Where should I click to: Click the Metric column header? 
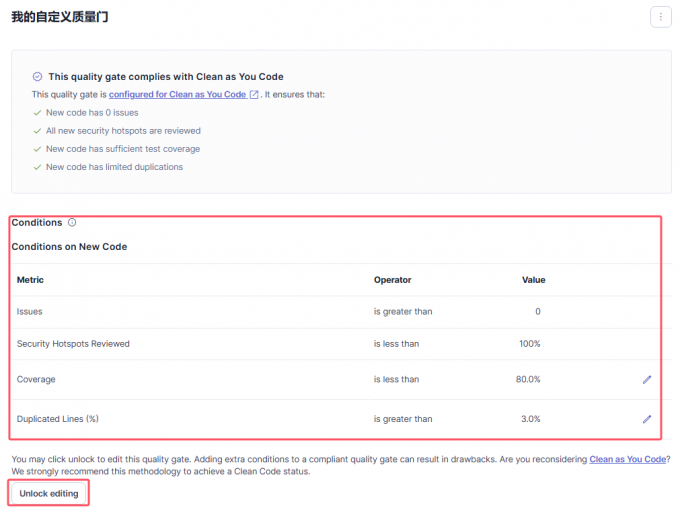click(x=30, y=280)
